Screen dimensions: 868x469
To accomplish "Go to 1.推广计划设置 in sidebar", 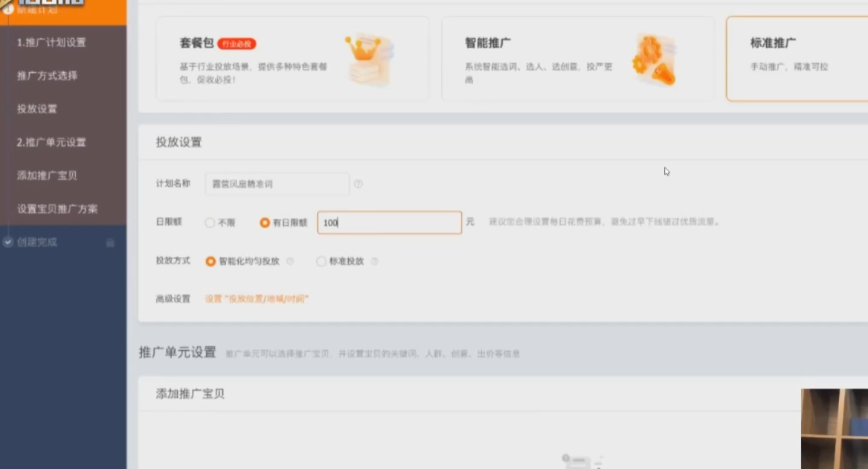I will point(51,42).
